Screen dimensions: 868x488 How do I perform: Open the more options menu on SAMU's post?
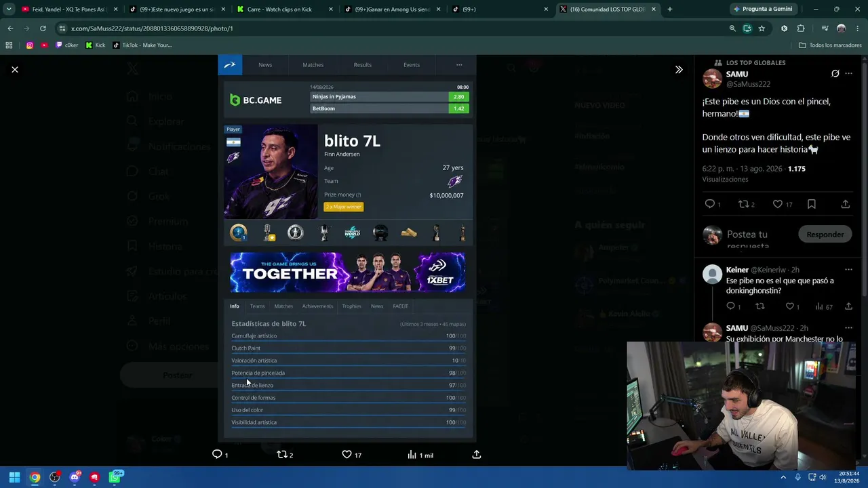(848, 74)
